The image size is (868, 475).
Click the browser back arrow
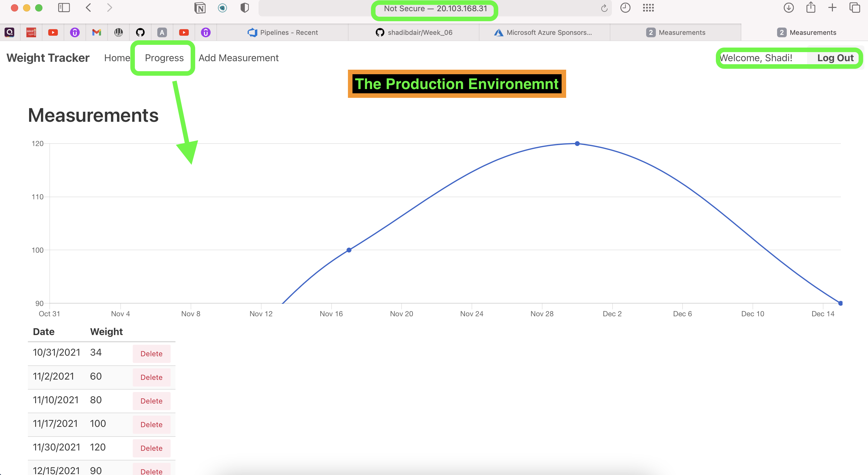point(88,8)
